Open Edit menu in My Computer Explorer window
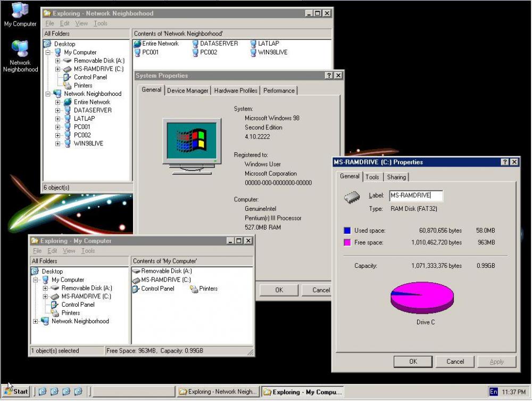 point(52,251)
